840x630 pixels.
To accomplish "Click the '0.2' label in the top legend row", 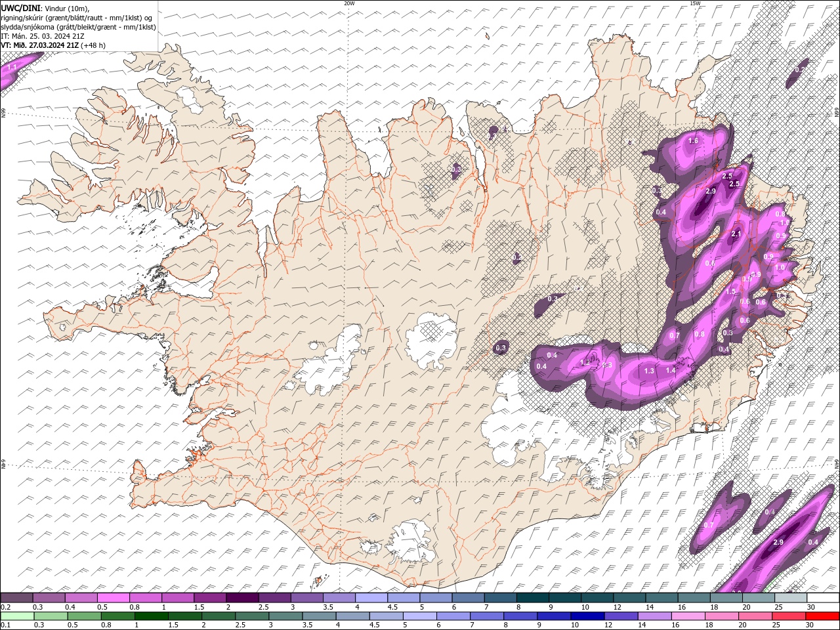I will tap(5, 607).
